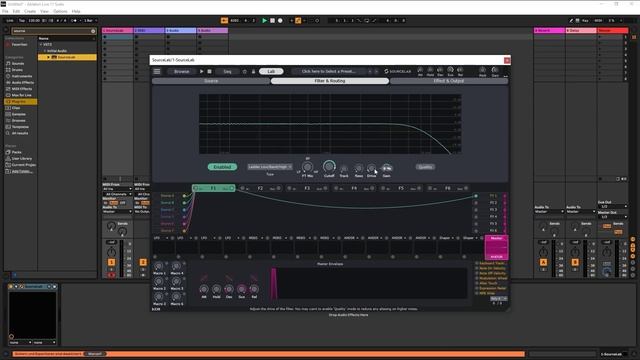Screen dimensions: 640x360
Task: Open first track Audio To dropdown
Action: [x=117, y=211]
